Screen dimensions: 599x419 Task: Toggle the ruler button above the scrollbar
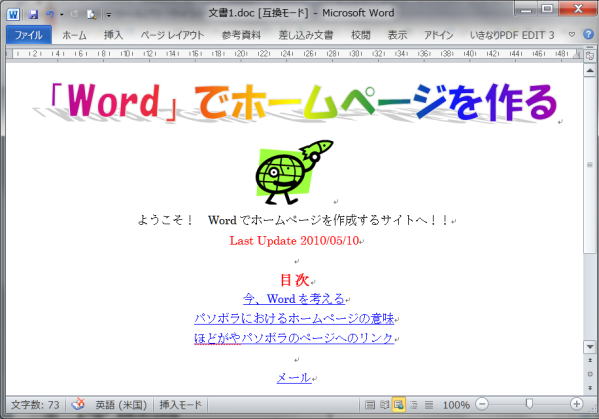click(590, 56)
